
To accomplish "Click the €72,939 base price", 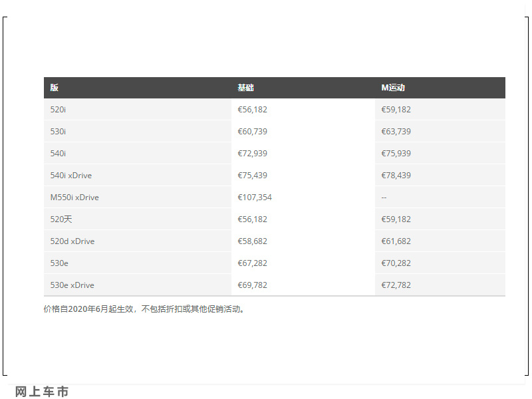I will point(253,154).
